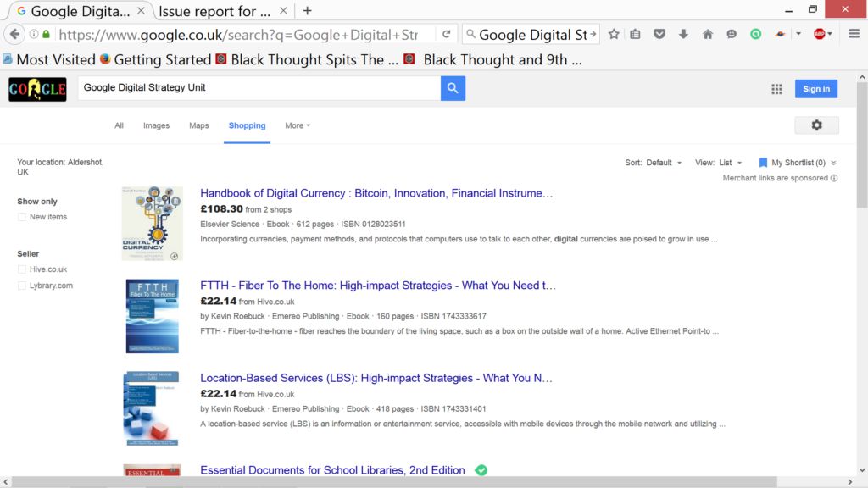Open the downloads arrow icon
Image resolution: width=868 pixels, height=488 pixels.
pyautogui.click(x=684, y=34)
